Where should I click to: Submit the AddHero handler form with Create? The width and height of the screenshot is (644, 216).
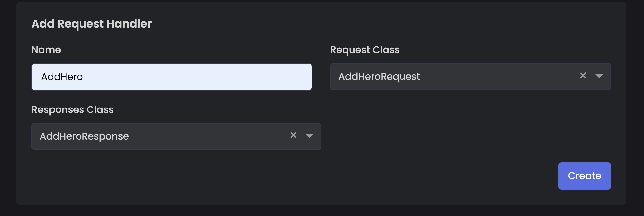point(584,176)
